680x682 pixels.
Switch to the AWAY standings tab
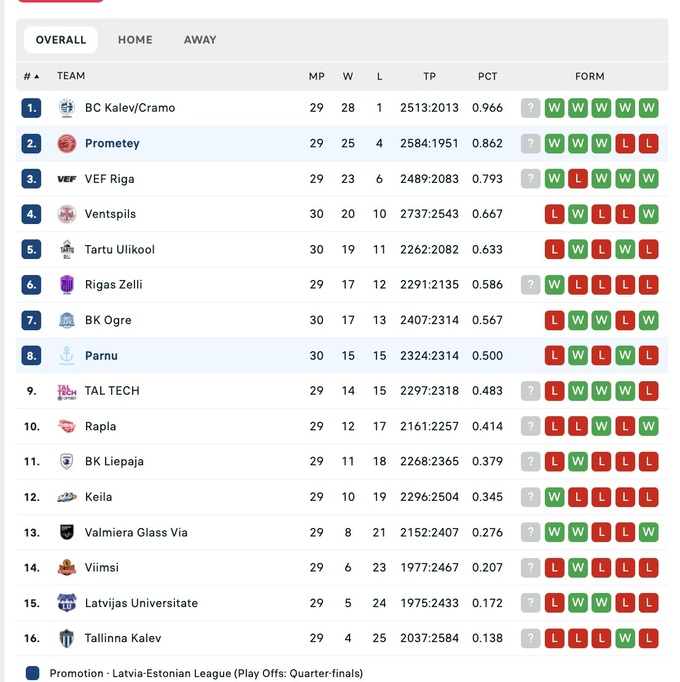tap(200, 40)
